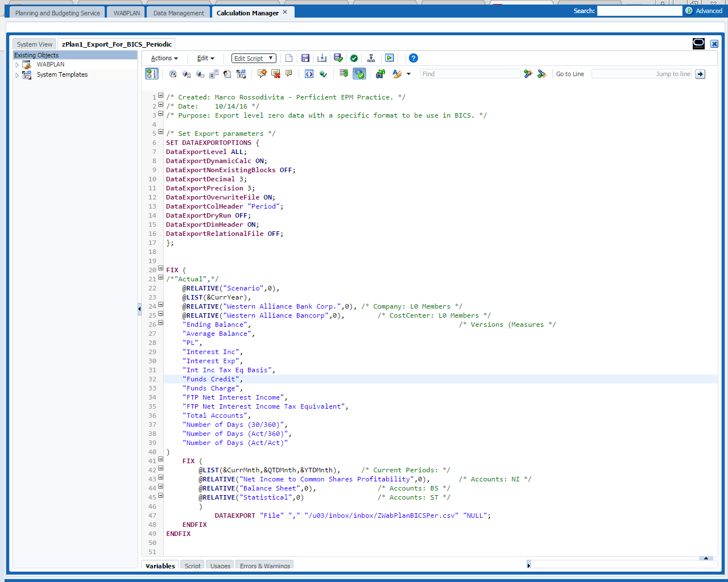Image resolution: width=728 pixels, height=582 pixels.
Task: Open the Edit Script dropdown
Action: (253, 58)
